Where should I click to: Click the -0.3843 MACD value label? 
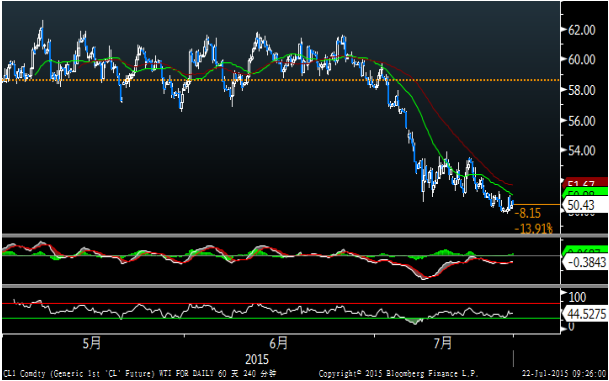[585, 262]
